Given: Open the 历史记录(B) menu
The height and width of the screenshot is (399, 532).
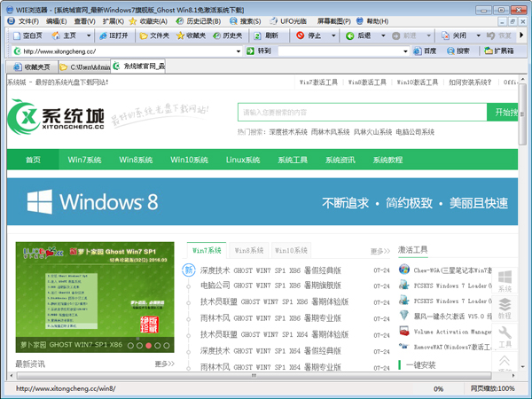Looking at the screenshot, I should tap(199, 21).
